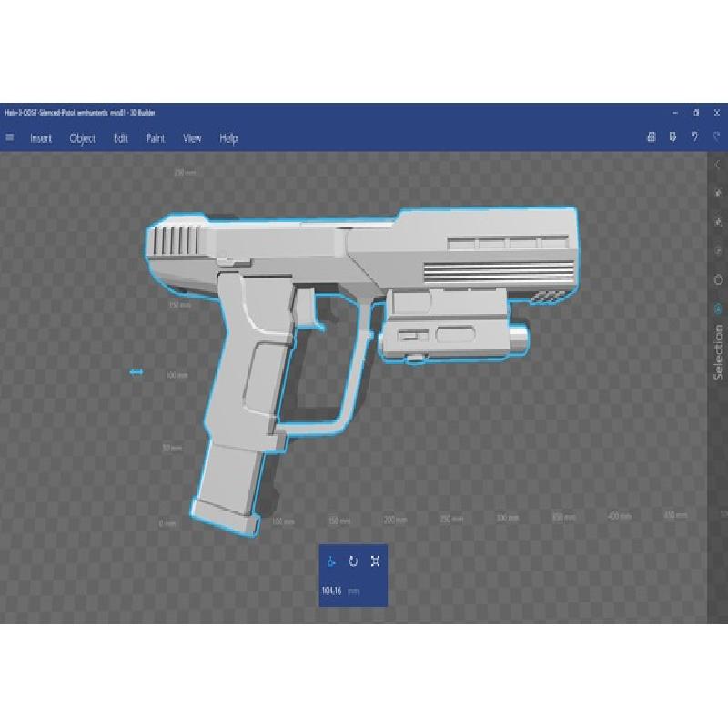Click the 3D print icon
This screenshot has height=728, width=728.
652,137
